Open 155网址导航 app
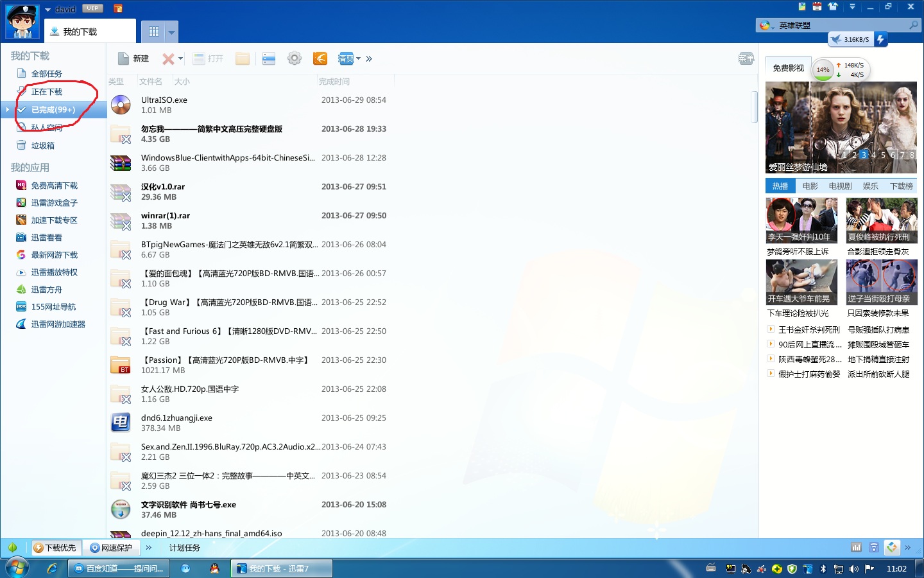This screenshot has height=578, width=924. click(x=53, y=307)
